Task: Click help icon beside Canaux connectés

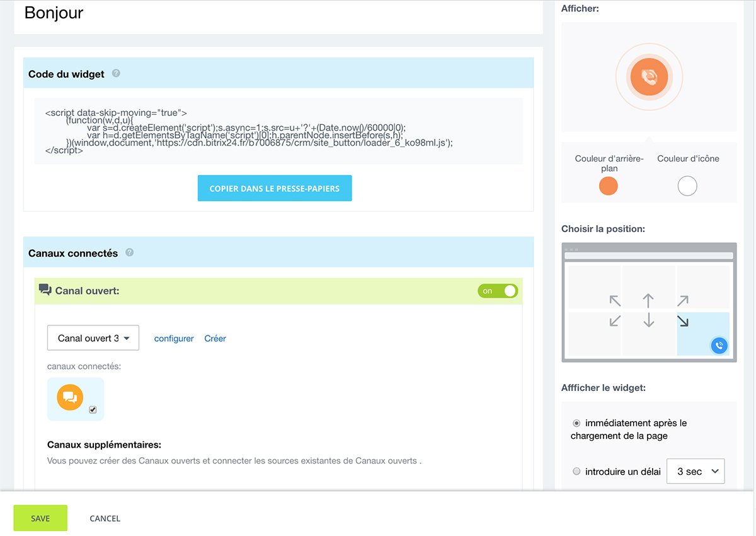Action: (130, 252)
